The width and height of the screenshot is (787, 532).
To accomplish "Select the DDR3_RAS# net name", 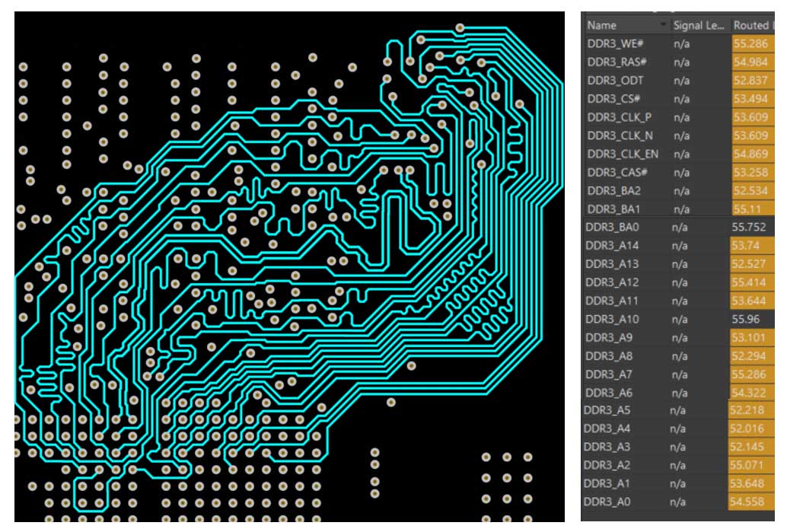I will (x=617, y=62).
